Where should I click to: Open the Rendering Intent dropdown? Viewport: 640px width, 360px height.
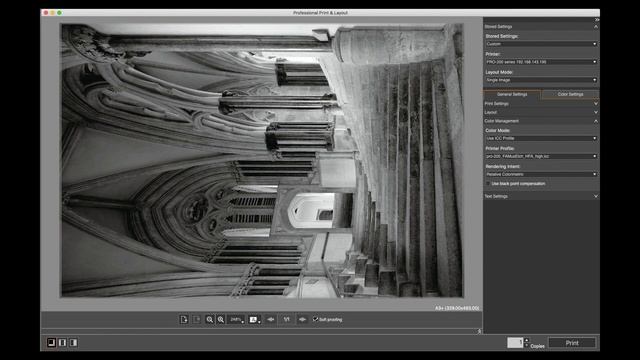pyautogui.click(x=541, y=174)
